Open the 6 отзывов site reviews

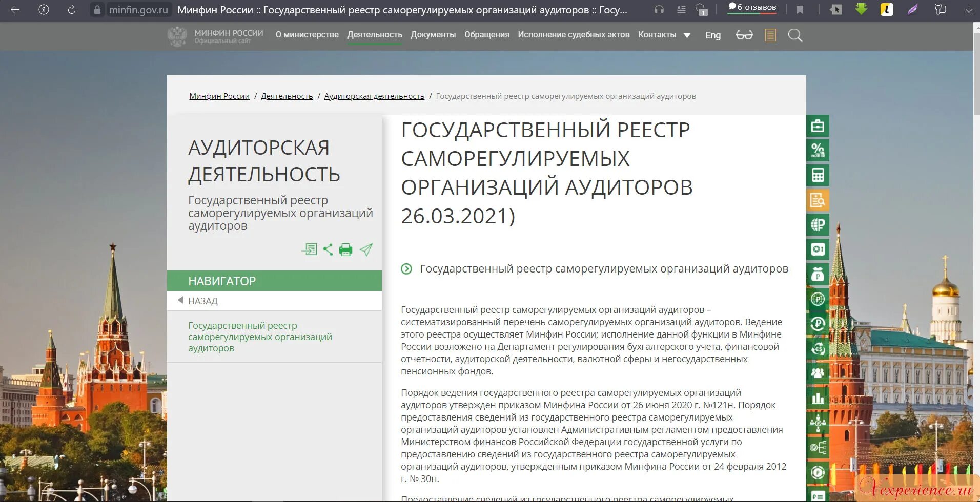pyautogui.click(x=752, y=8)
